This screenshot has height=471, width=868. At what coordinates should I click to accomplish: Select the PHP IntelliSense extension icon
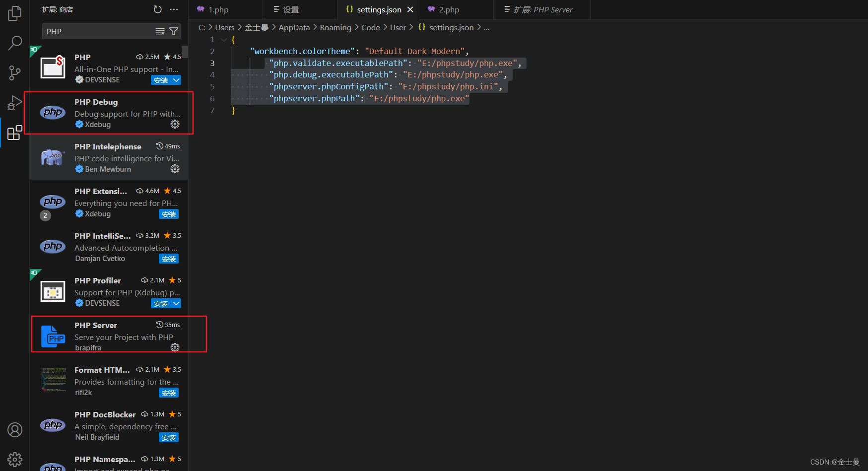tap(53, 247)
